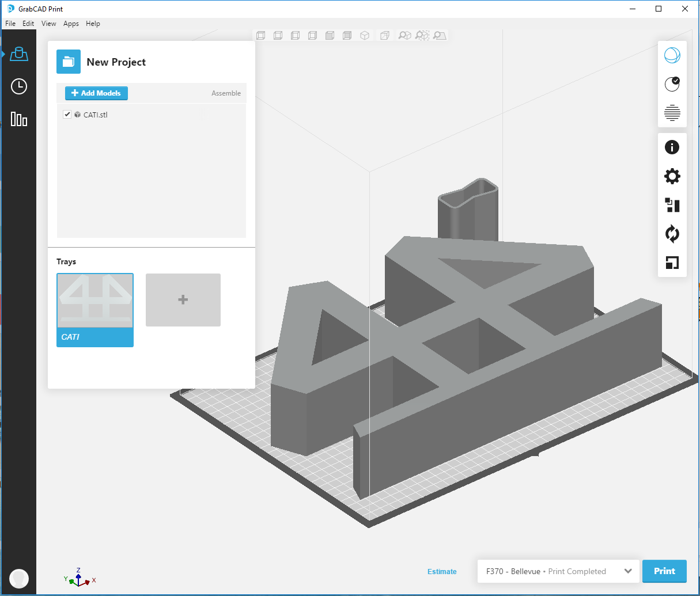Screen dimensions: 700x596
Task: Click the GrabCAD Print app logo
Action: tap(10, 9)
